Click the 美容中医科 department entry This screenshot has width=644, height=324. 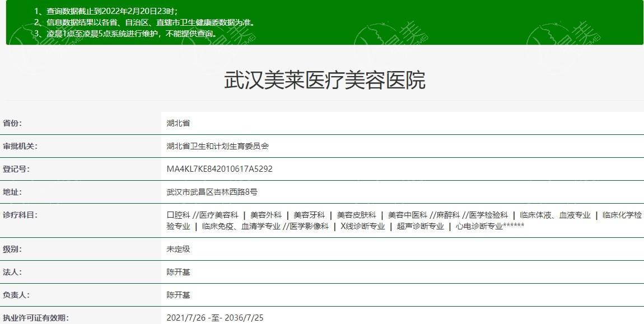tap(408, 215)
